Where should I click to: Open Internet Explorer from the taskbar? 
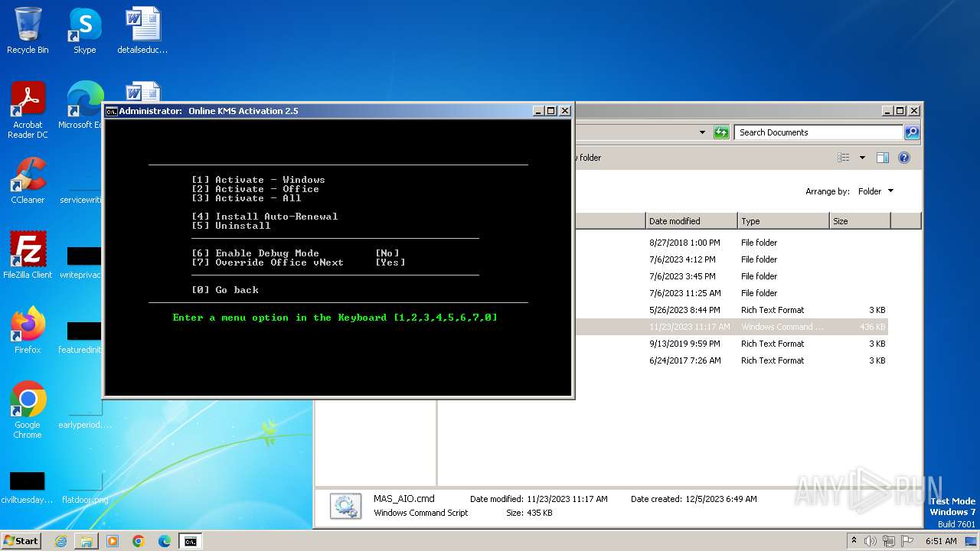point(61,541)
